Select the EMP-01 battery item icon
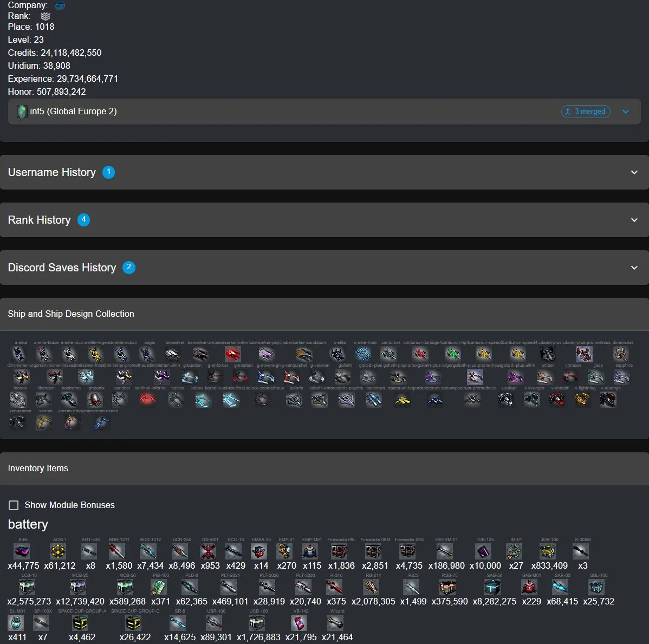 (x=285, y=551)
